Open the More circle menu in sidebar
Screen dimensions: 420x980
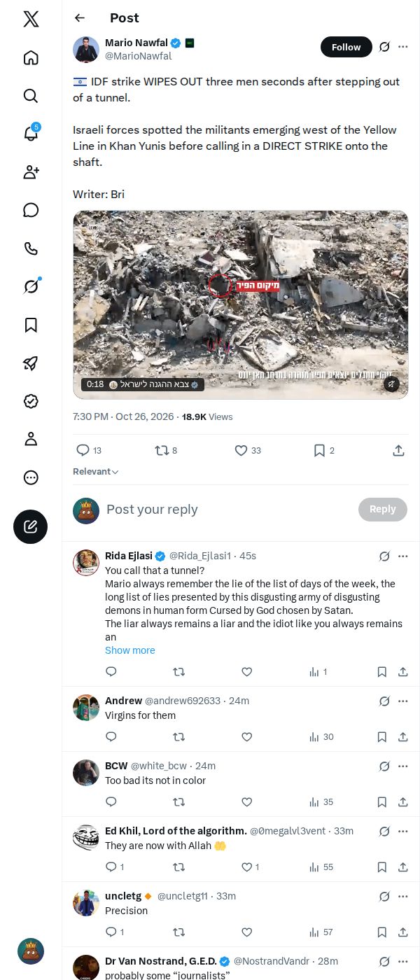pyautogui.click(x=31, y=477)
